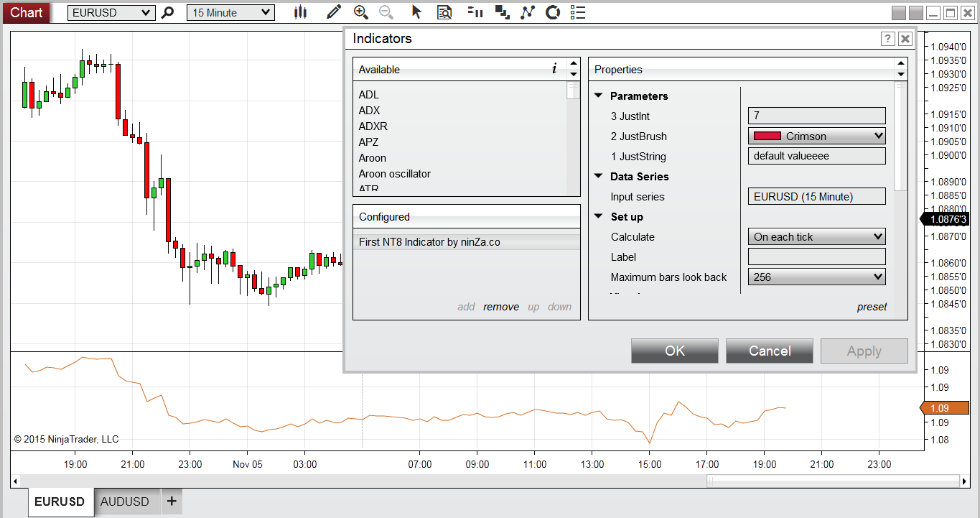This screenshot has width=980, height=518.
Task: Click the greyed zoom out magnifier icon
Action: [x=386, y=12]
